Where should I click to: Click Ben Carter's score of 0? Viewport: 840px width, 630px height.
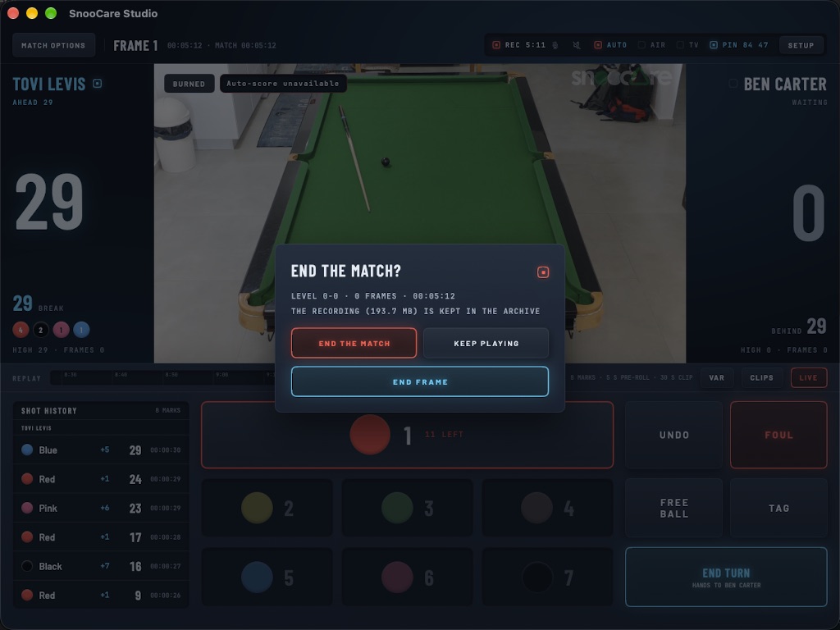point(808,213)
